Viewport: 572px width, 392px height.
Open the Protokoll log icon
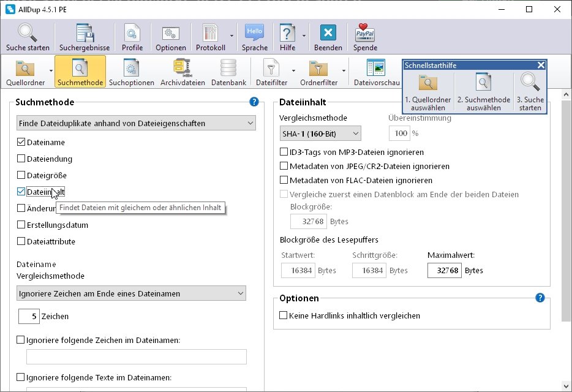coord(210,34)
